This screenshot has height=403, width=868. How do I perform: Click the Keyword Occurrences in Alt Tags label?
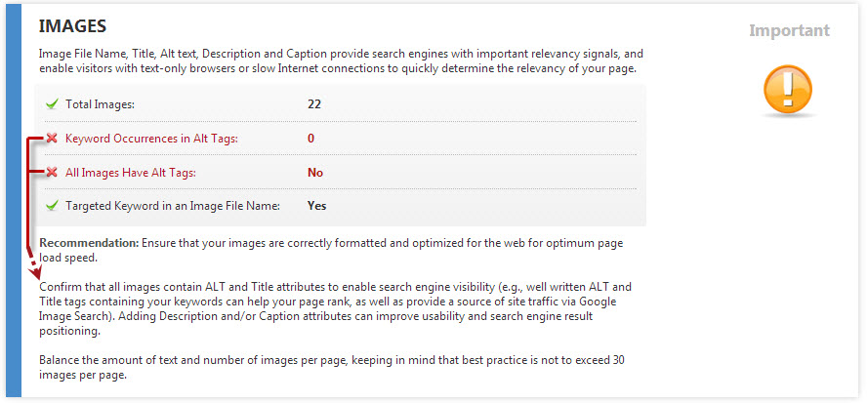point(151,139)
